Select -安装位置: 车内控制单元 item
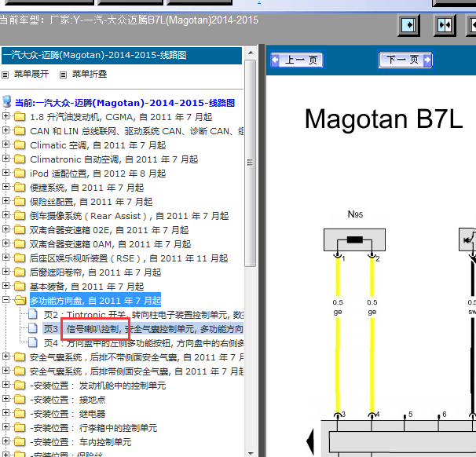The height and width of the screenshot is (457, 476). tap(80, 442)
